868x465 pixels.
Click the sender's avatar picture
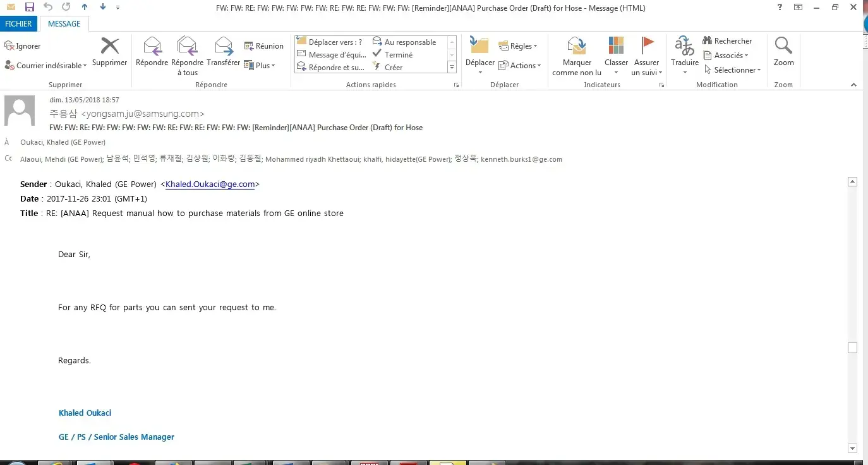click(20, 111)
